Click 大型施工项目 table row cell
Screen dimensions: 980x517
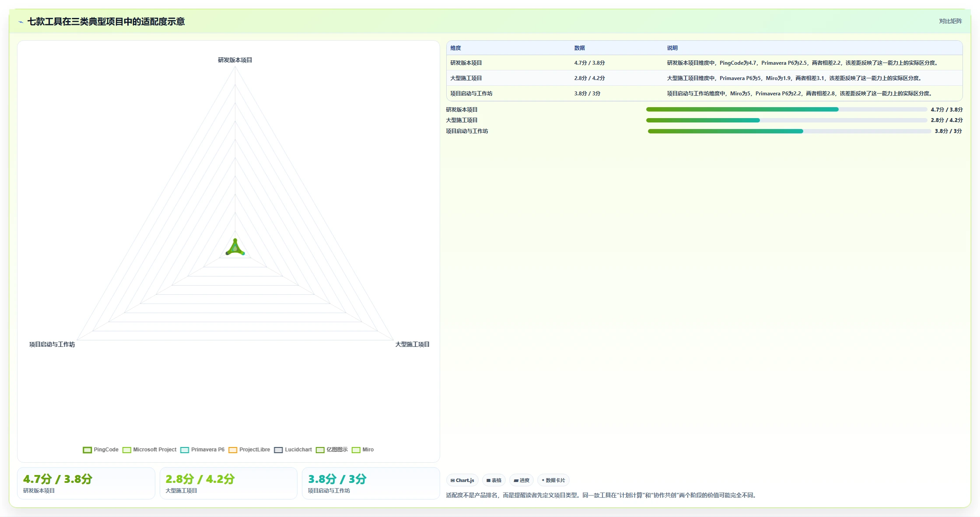pos(466,78)
